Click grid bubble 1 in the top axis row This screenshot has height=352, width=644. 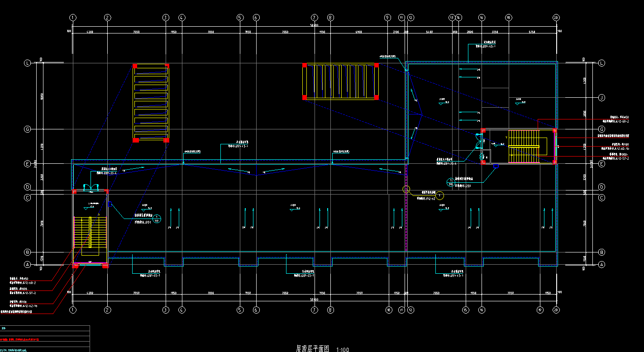(x=73, y=18)
